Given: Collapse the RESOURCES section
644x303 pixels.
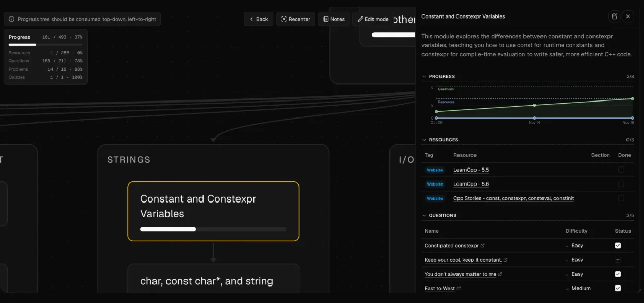Looking at the screenshot, I should [424, 140].
